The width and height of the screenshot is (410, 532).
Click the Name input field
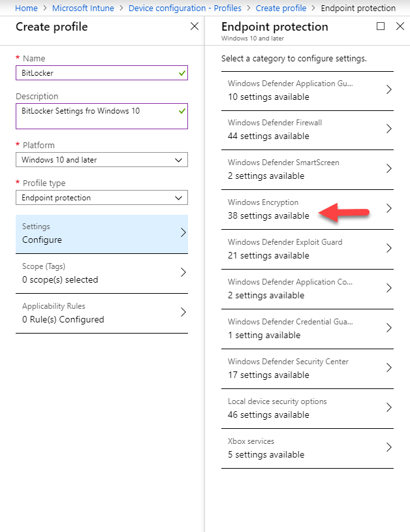click(101, 73)
